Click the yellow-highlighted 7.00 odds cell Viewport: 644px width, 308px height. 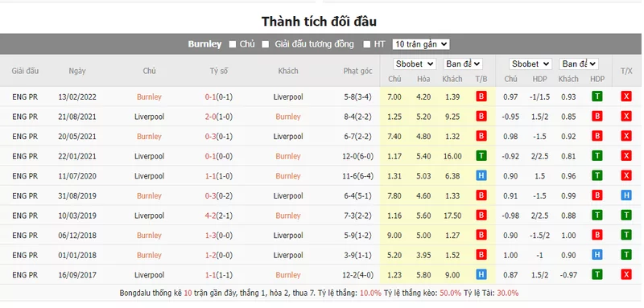click(x=394, y=97)
